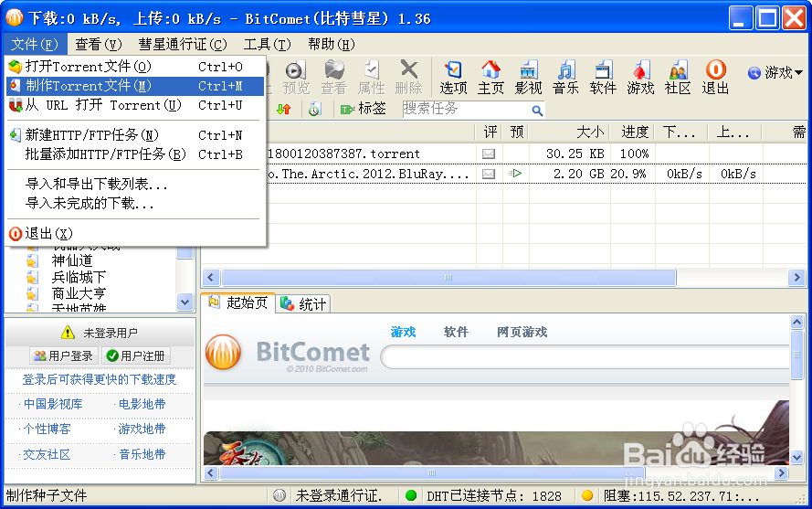Click the 游戏 link on start page
This screenshot has height=509, width=812.
[404, 332]
